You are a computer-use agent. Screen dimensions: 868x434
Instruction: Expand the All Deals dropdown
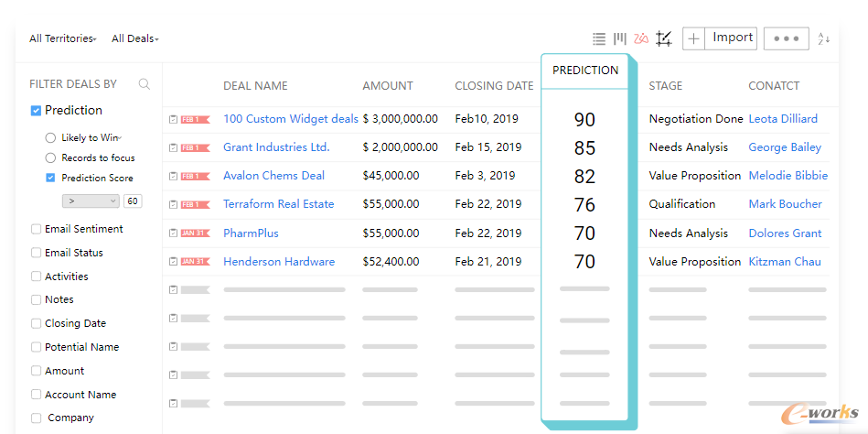click(135, 38)
